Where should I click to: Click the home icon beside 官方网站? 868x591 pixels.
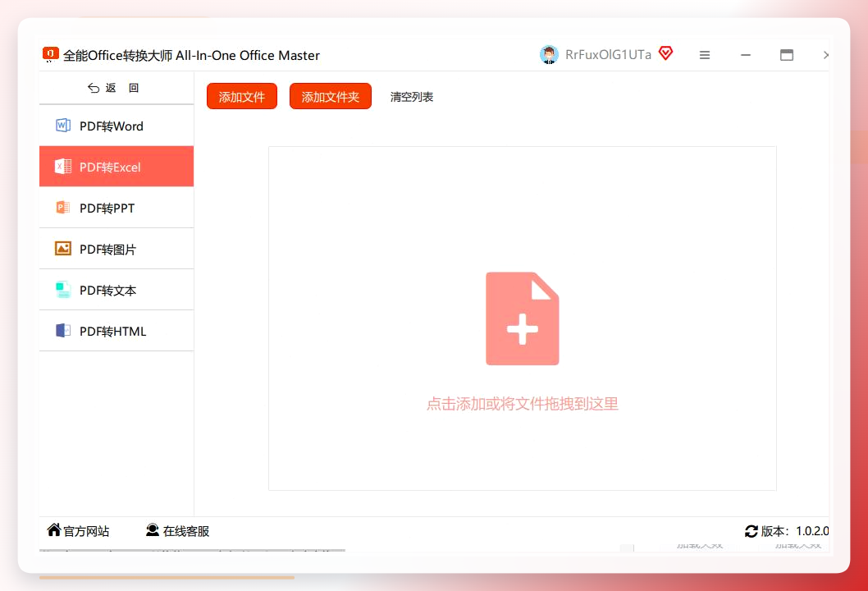point(53,530)
